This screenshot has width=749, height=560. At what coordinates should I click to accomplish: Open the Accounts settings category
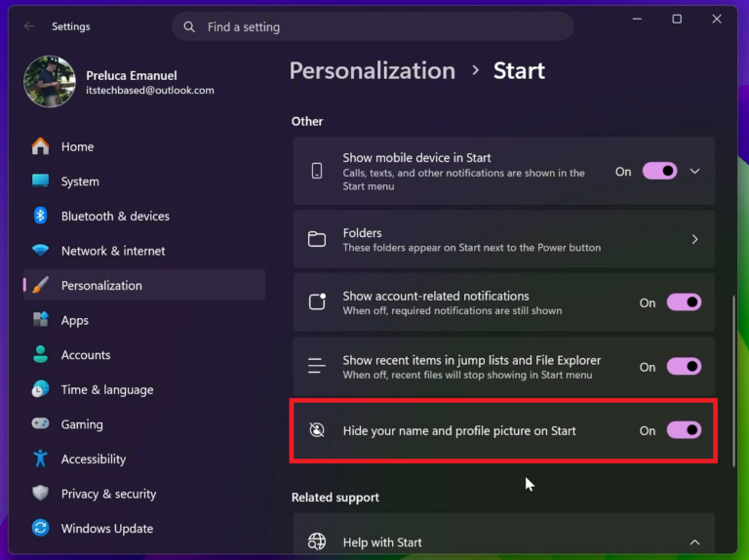[144, 354]
